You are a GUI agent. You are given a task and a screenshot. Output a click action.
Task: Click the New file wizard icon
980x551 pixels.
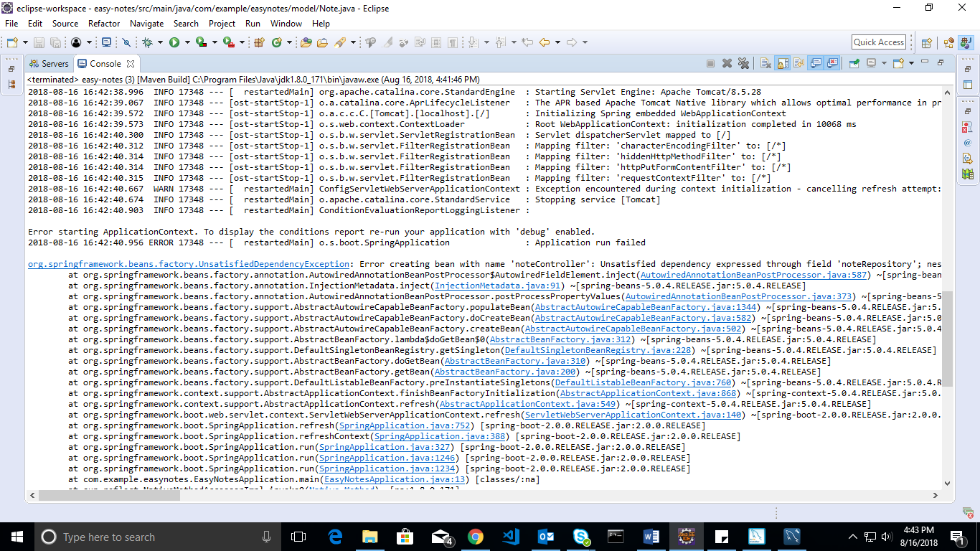[12, 42]
